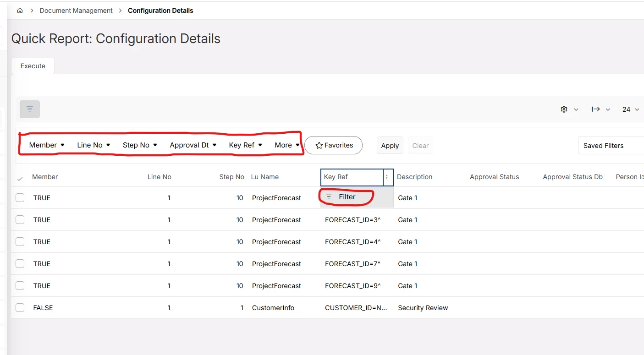The width and height of the screenshot is (644, 355).
Task: Click the Favorites star button
Action: [x=334, y=145]
